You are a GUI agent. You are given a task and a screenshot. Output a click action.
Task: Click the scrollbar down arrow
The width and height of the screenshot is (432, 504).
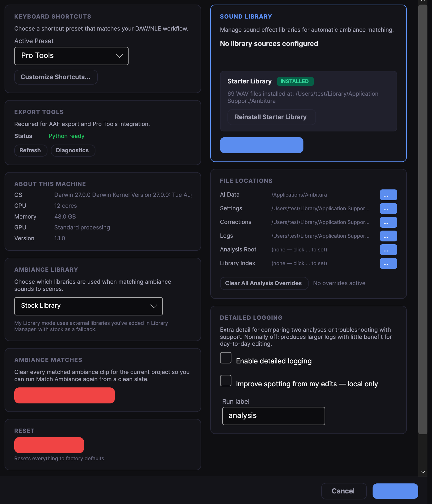coord(423,472)
